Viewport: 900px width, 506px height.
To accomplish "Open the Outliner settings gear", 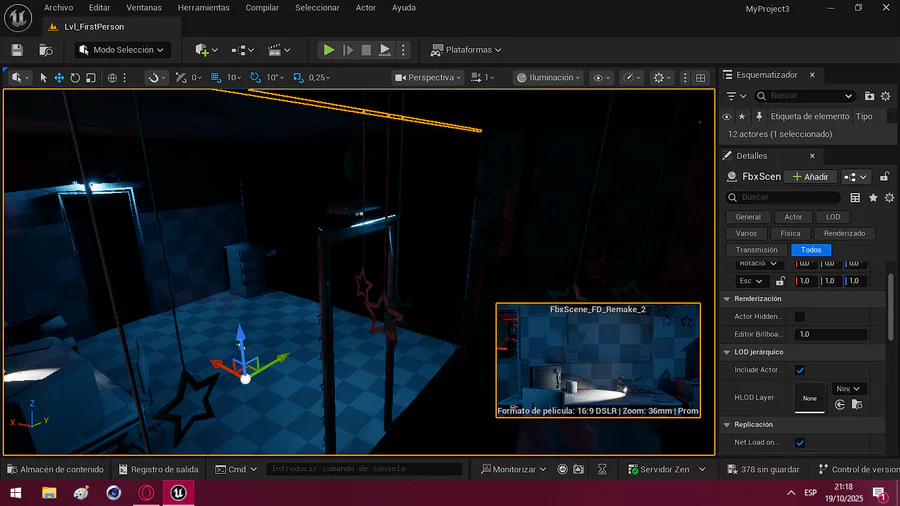I will tap(885, 96).
